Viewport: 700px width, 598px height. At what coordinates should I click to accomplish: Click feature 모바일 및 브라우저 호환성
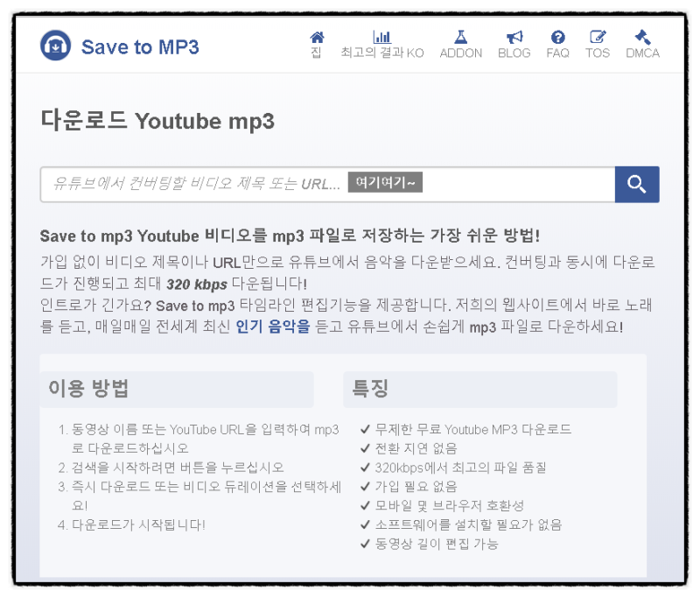point(442,505)
